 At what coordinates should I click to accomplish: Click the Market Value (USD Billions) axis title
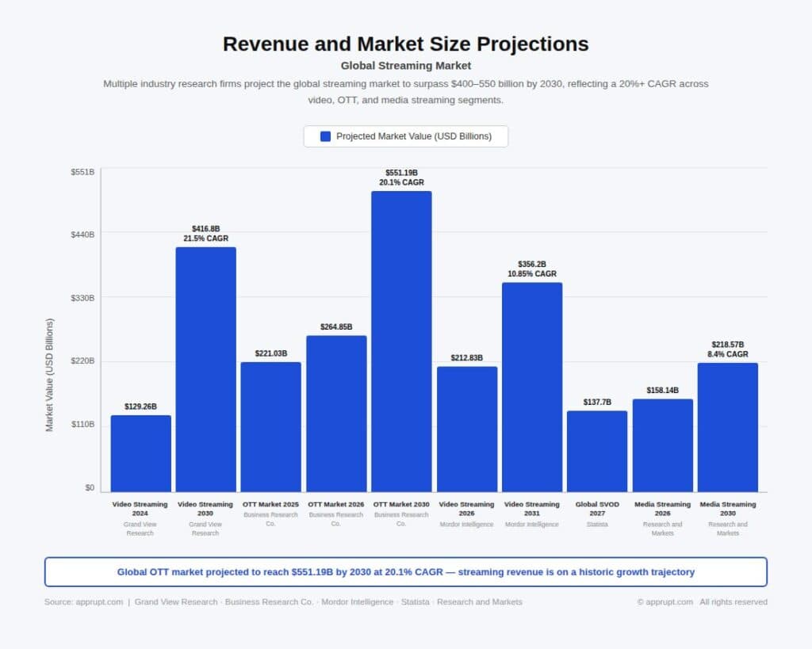(x=50, y=375)
